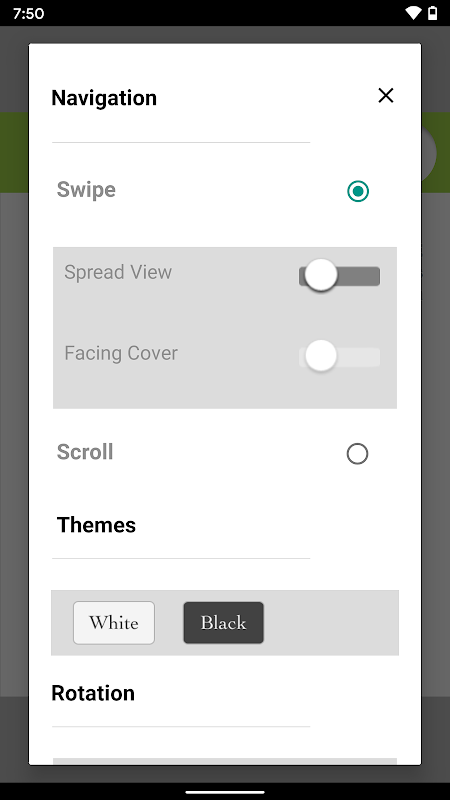Tap the Facing Cover label text

(x=121, y=353)
